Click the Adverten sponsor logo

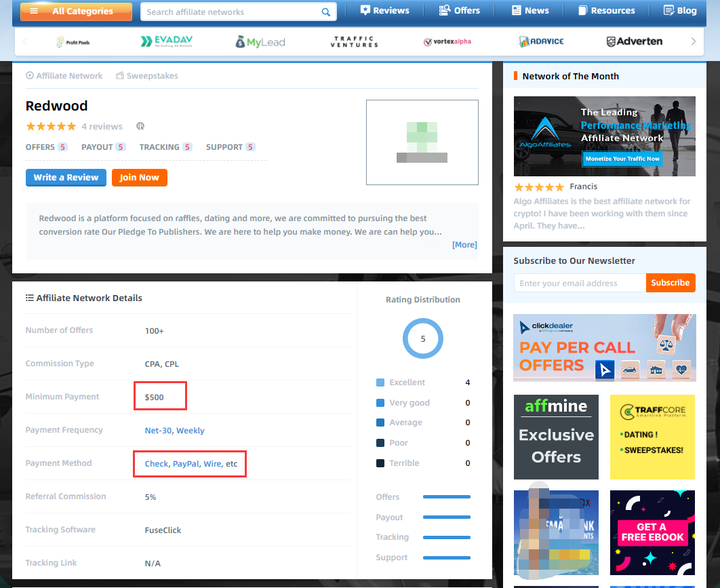(x=634, y=42)
